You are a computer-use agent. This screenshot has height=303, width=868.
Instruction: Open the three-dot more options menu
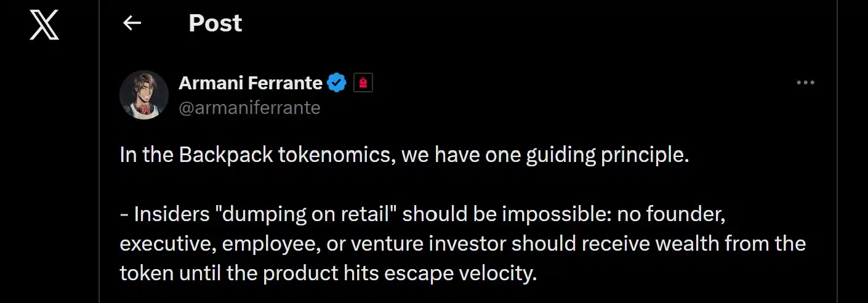(805, 83)
